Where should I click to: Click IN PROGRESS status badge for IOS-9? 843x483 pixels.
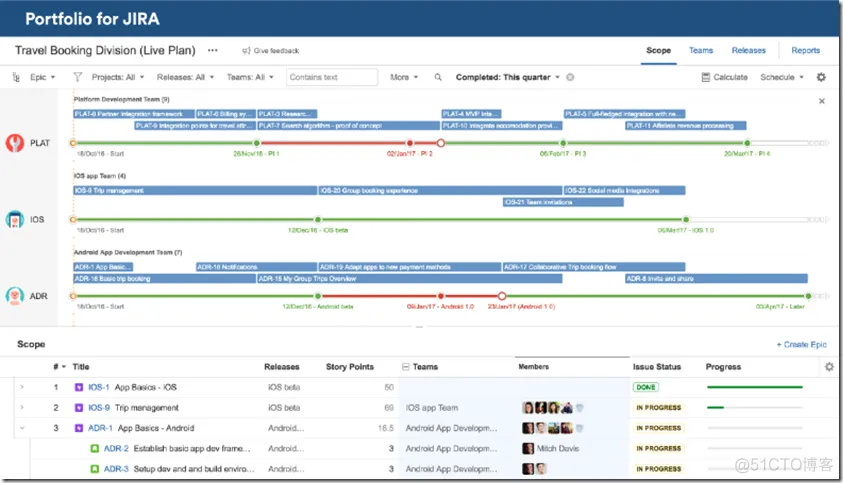(x=659, y=408)
